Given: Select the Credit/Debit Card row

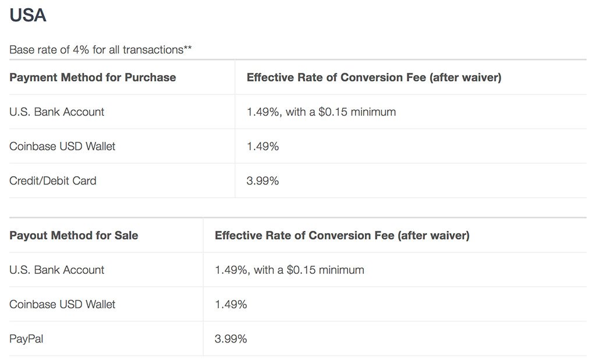Looking at the screenshot, I should click(x=52, y=181).
